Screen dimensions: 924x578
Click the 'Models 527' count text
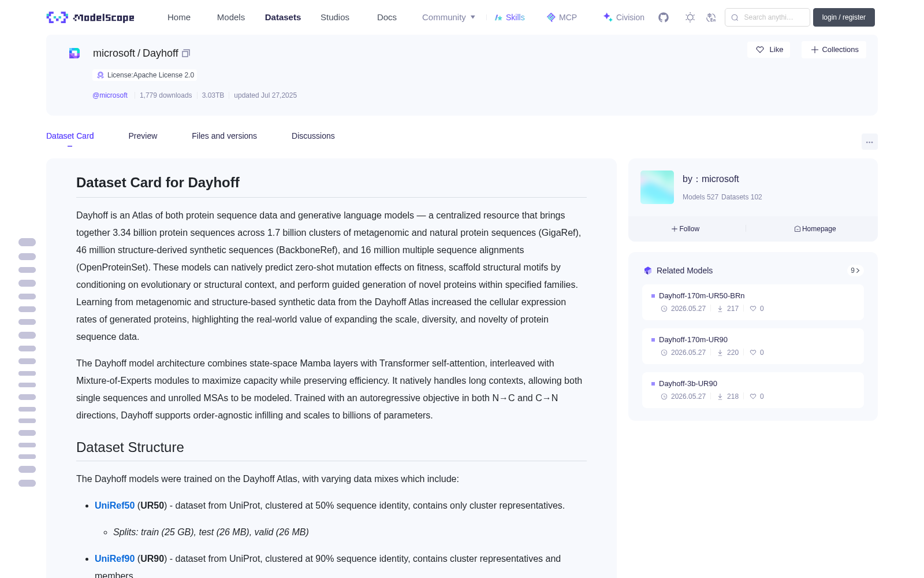701,197
